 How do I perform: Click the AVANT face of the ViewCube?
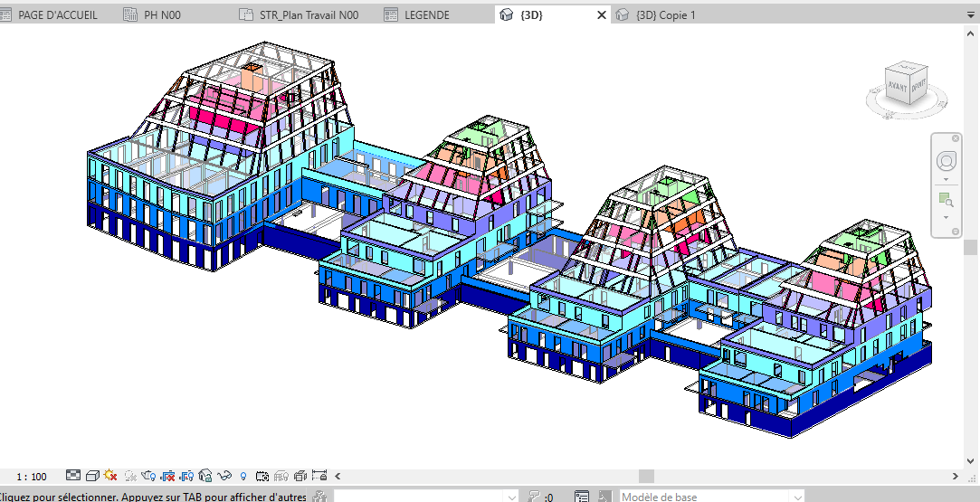pyautogui.click(x=898, y=86)
